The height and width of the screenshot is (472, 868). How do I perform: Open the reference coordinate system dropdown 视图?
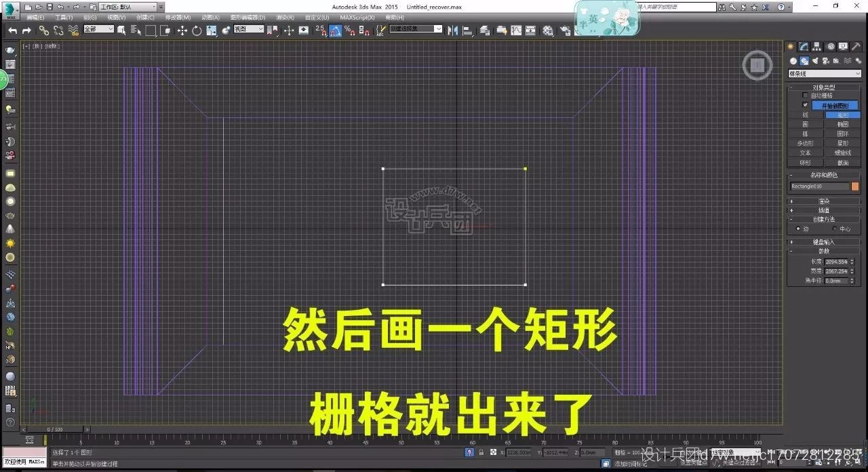[x=249, y=29]
